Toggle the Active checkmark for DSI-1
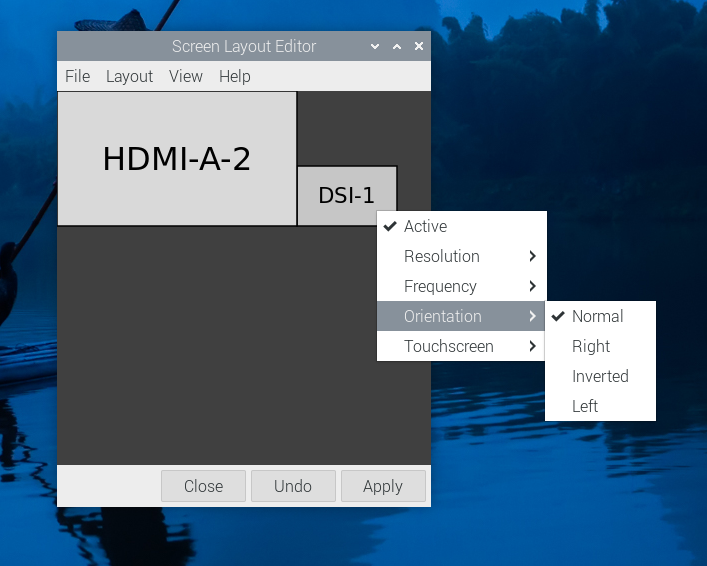The height and width of the screenshot is (566, 707). tap(425, 227)
